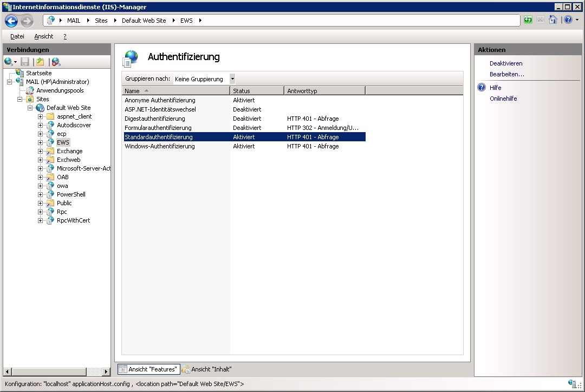
Task: Click the Hilfe question mark icon
Action: [x=482, y=88]
